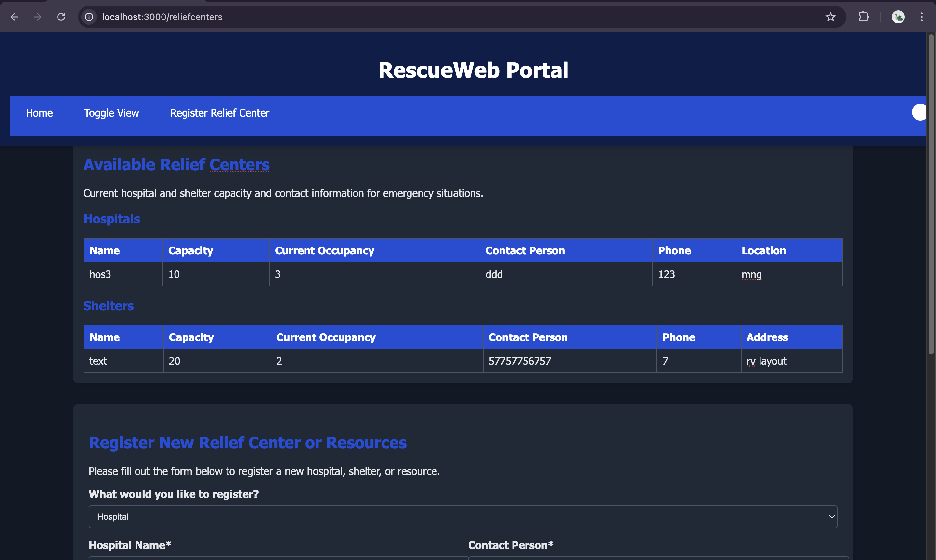Click the Available Relief Centers heading
Image resolution: width=936 pixels, height=560 pixels.
pyautogui.click(x=176, y=165)
